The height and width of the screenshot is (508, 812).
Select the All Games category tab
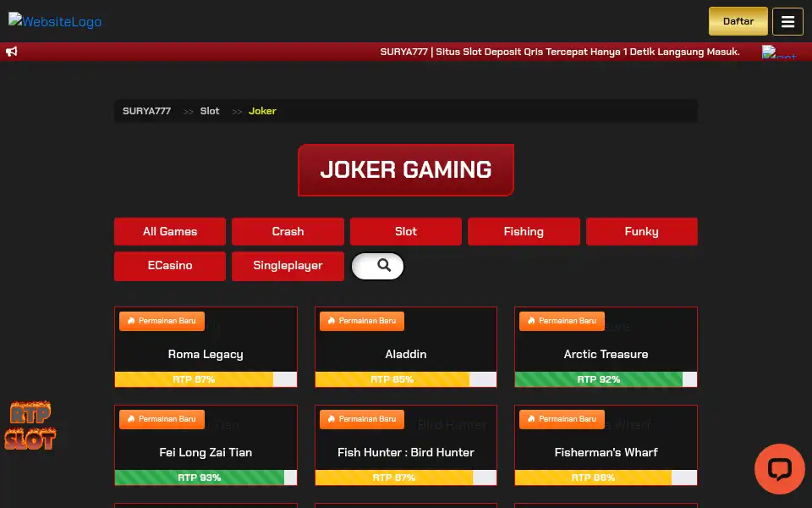click(170, 231)
